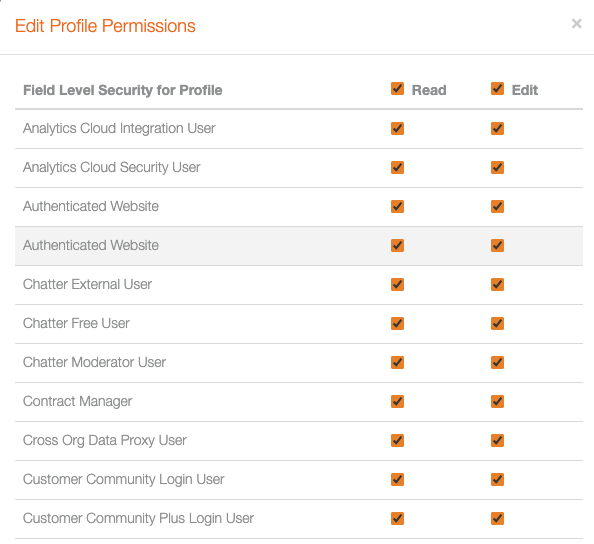
Task: Toggle Read for Analytics Cloud Integration User
Action: click(x=397, y=128)
